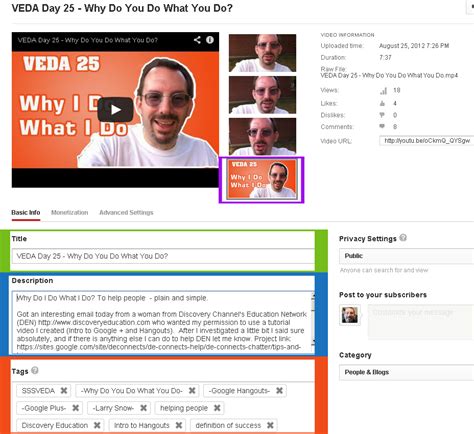Click into the Description text area
Image resolution: width=474 pixels, height=434 pixels.
[x=162, y=322]
